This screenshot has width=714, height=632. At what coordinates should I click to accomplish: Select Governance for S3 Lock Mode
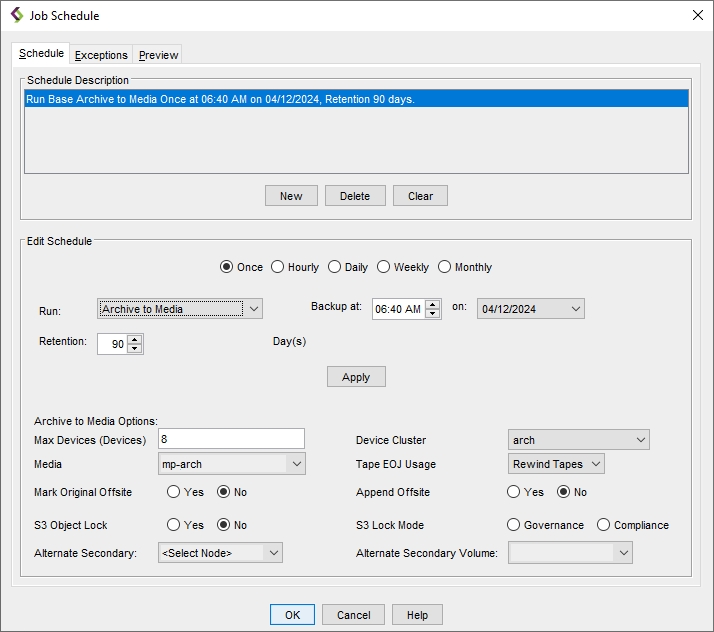pyautogui.click(x=514, y=525)
